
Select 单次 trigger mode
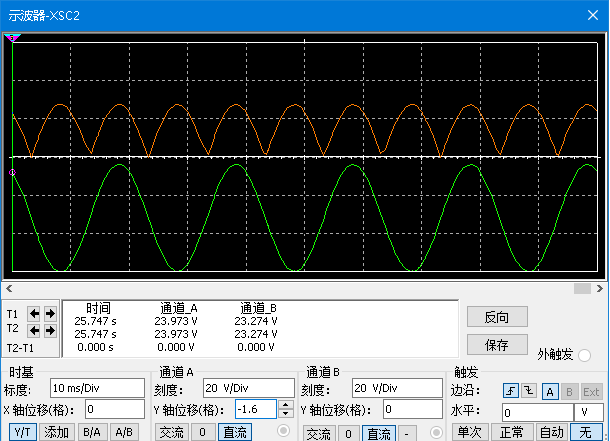470,432
